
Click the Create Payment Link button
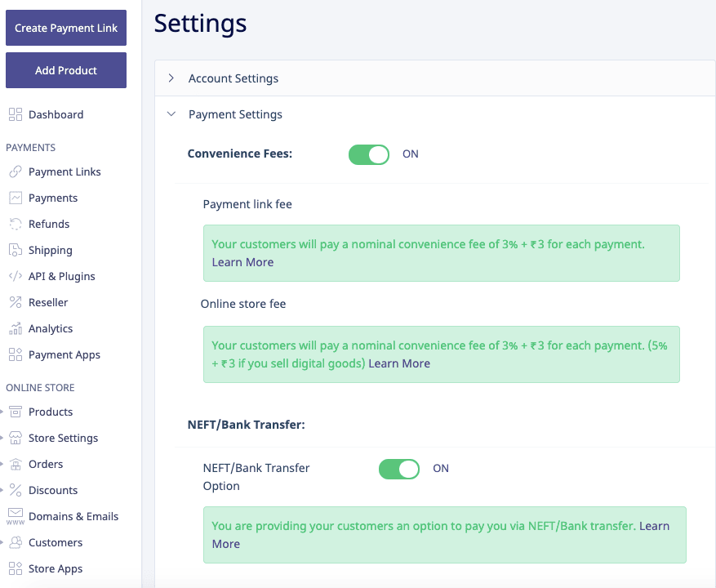coord(66,28)
